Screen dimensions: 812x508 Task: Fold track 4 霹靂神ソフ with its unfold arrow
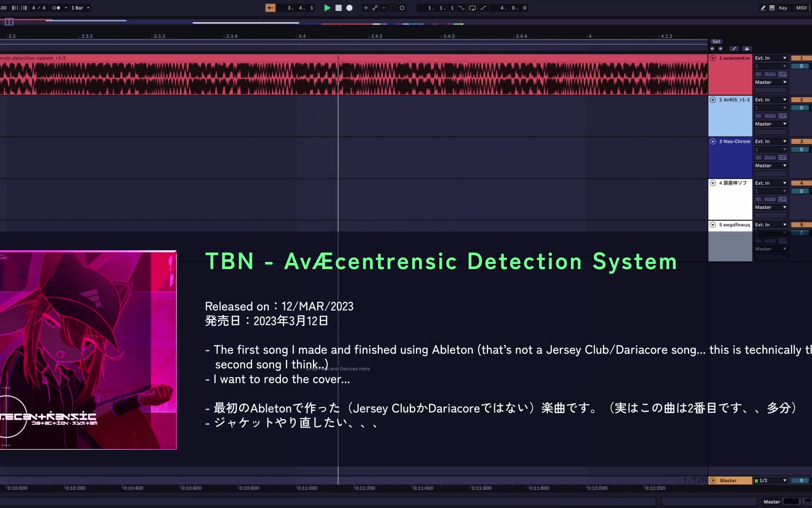(x=713, y=183)
